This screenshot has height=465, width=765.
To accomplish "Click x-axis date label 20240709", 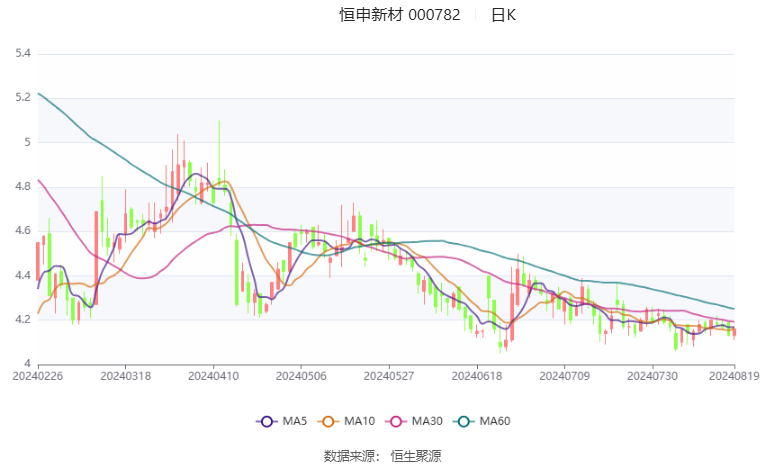I will (564, 376).
